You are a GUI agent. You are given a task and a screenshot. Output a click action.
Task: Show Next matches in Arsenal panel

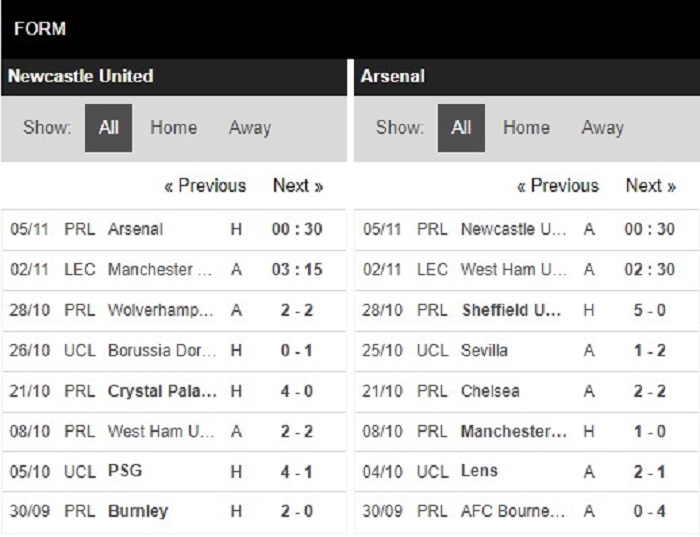[651, 186]
